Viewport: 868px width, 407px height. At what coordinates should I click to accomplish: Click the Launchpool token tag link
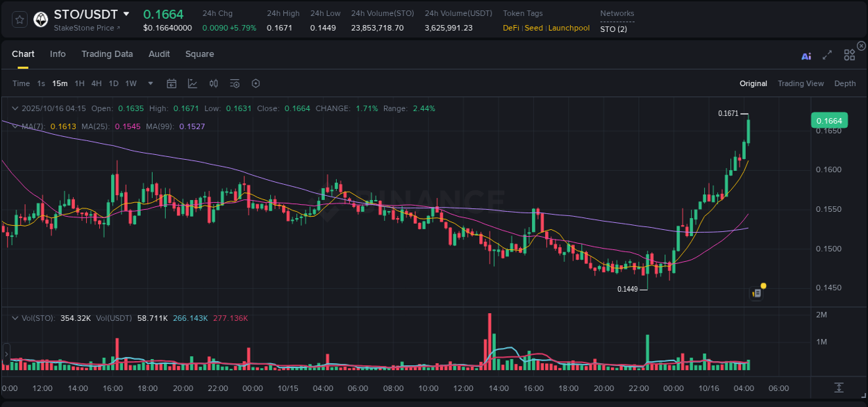point(569,28)
